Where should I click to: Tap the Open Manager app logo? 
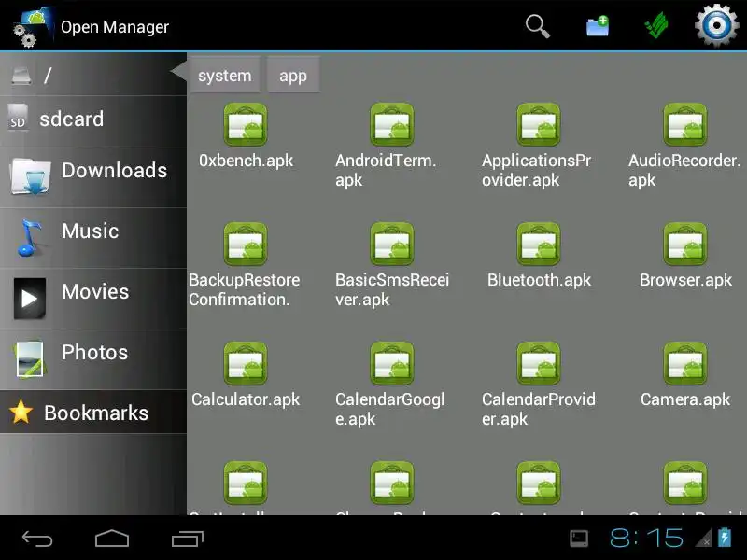point(33,27)
